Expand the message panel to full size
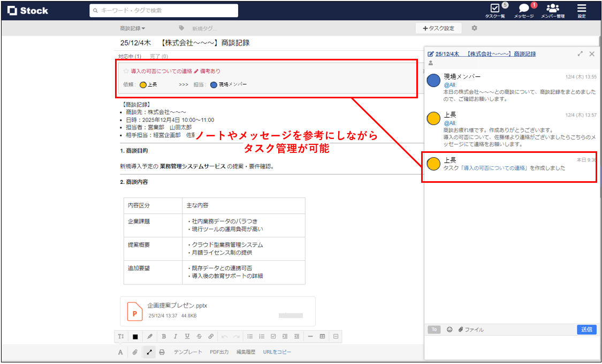Image resolution: width=602 pixels, height=364 pixels. pos(580,53)
